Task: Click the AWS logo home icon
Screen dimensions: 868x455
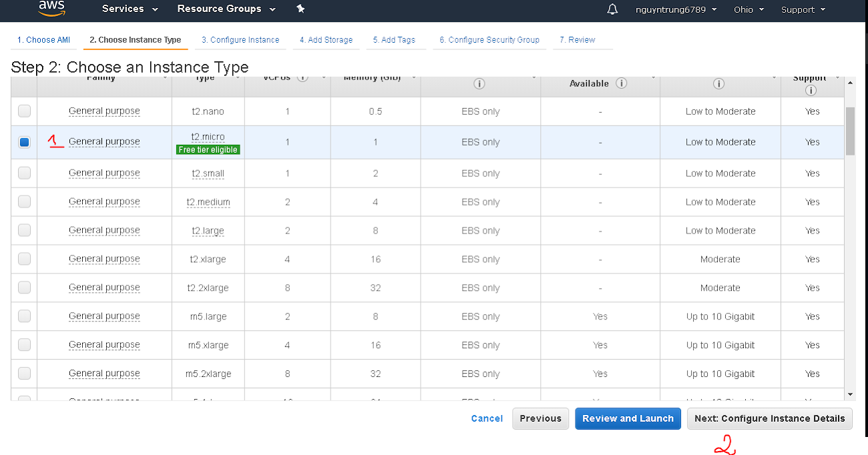Action: click(x=51, y=8)
